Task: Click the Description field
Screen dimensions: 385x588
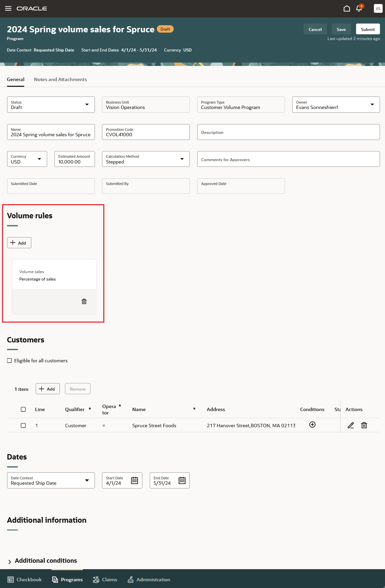Action: point(288,132)
